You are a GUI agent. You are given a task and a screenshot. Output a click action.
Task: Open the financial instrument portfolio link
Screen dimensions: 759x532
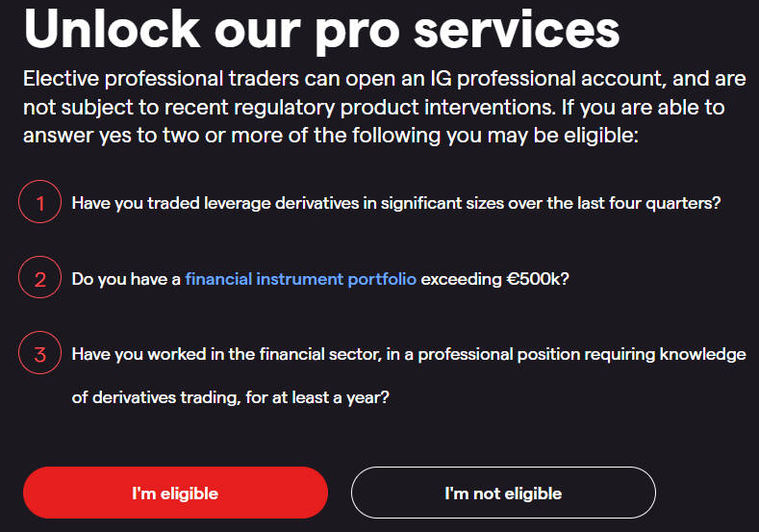(300, 280)
